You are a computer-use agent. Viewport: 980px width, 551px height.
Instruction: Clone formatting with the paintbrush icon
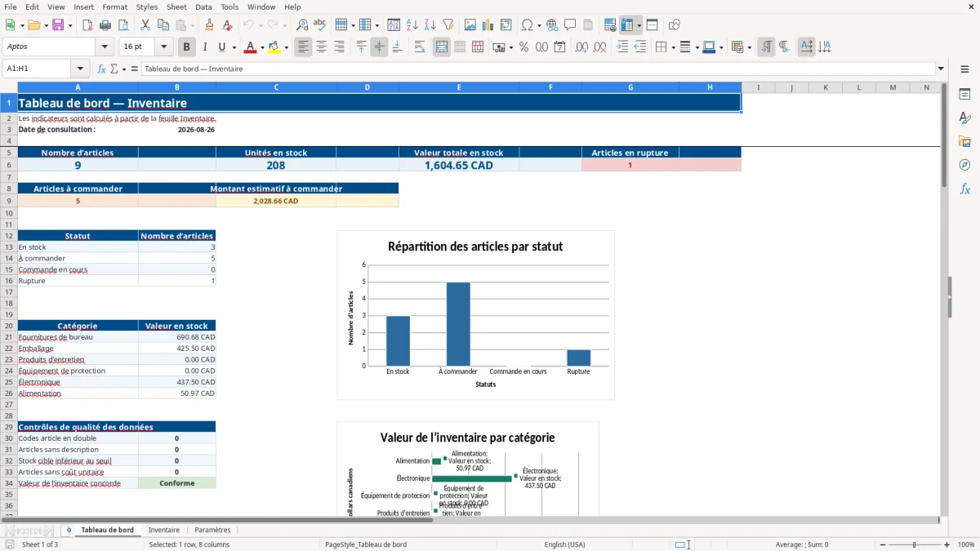point(209,25)
